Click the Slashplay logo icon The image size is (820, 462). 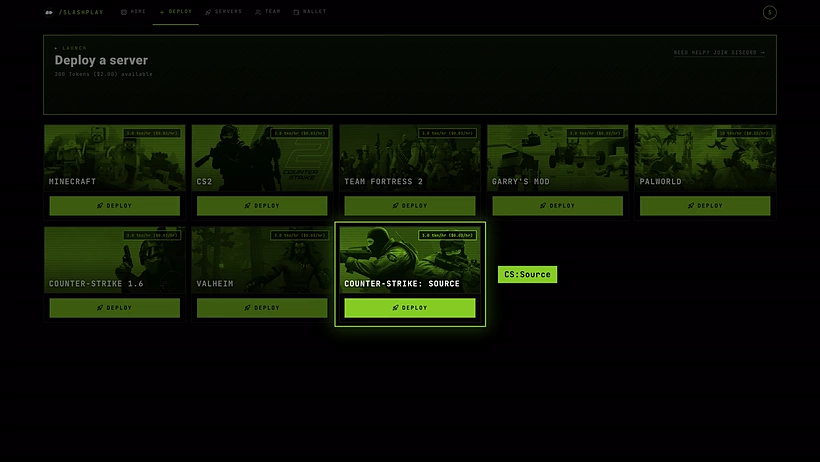[49, 12]
